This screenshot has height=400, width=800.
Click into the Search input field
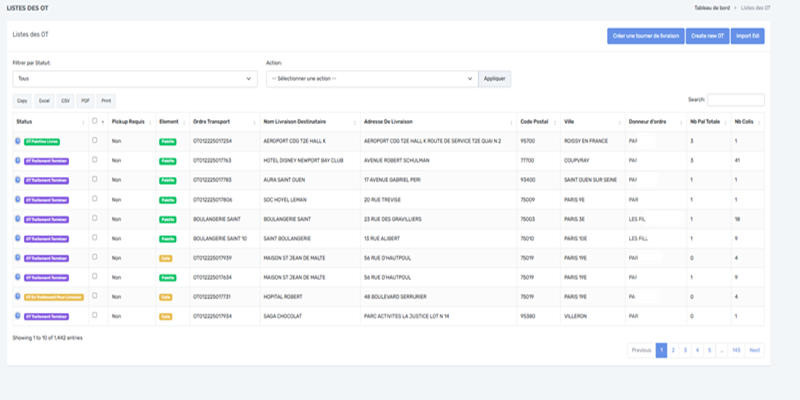point(736,100)
